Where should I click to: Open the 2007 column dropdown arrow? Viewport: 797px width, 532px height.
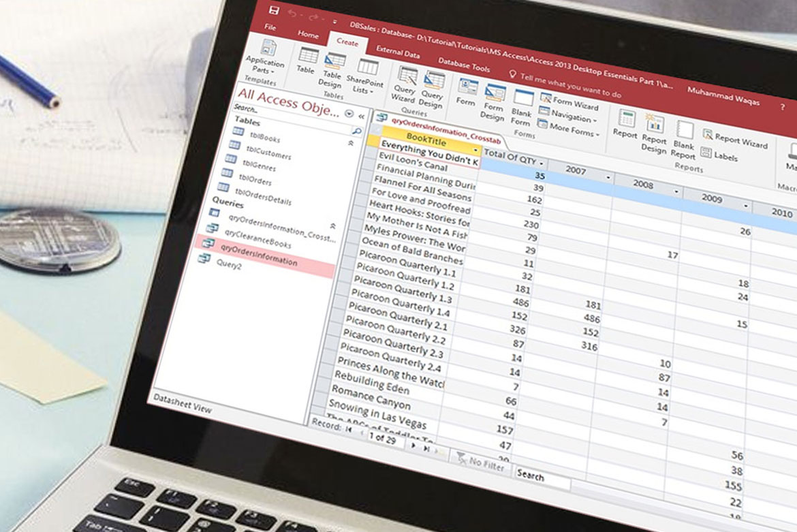[x=608, y=177]
